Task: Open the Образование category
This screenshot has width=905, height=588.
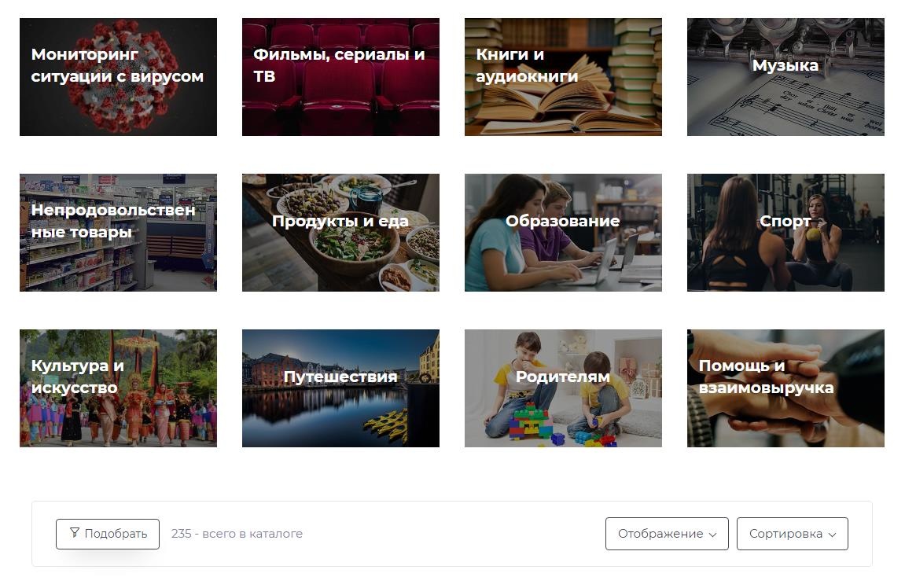Action: click(563, 233)
